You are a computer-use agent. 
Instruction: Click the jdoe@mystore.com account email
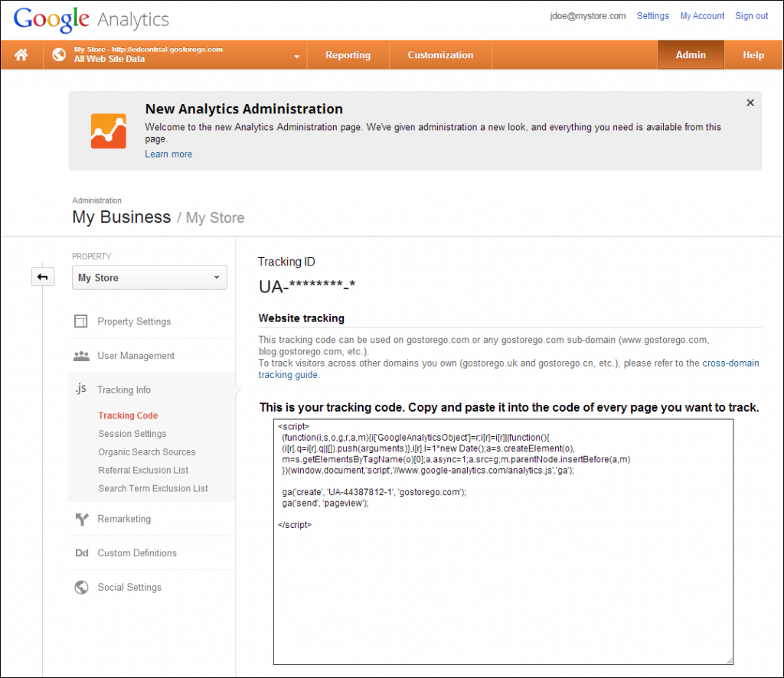tap(587, 16)
